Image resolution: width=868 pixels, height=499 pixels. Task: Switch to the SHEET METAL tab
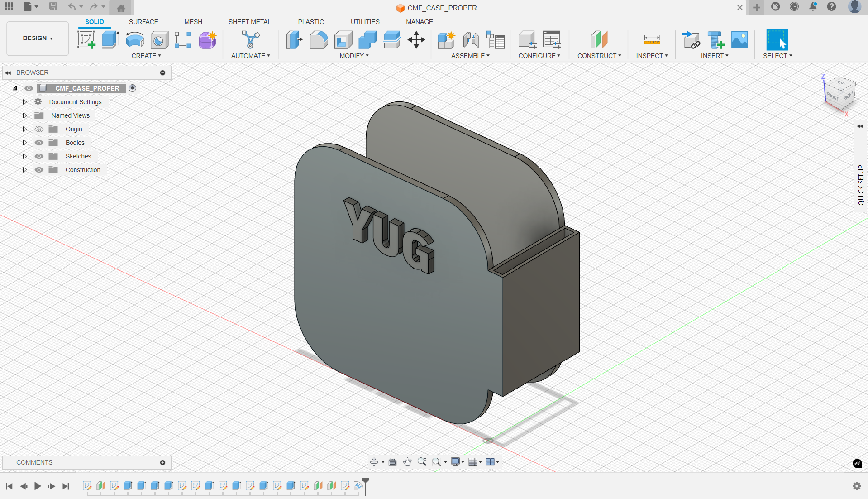click(x=250, y=22)
